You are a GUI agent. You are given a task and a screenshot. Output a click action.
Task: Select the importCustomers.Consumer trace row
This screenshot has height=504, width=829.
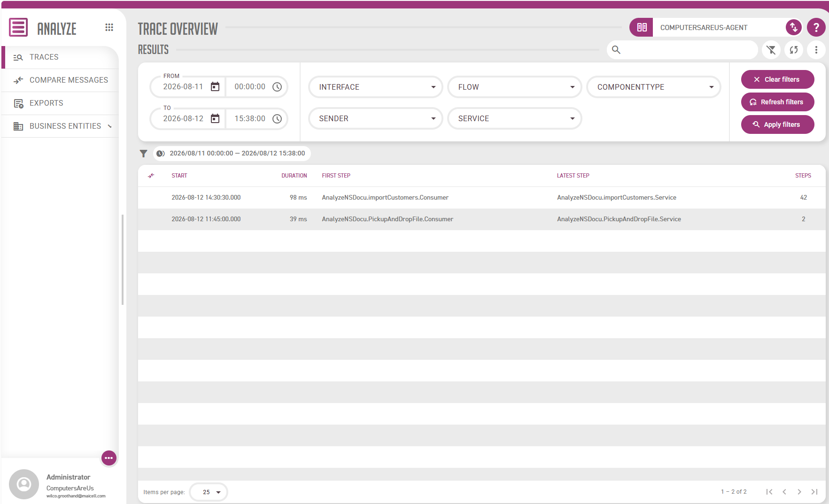pos(482,198)
